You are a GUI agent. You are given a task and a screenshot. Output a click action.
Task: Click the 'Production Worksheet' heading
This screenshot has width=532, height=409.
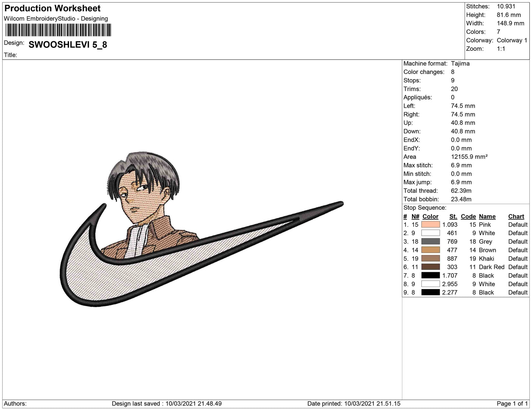tap(52, 8)
